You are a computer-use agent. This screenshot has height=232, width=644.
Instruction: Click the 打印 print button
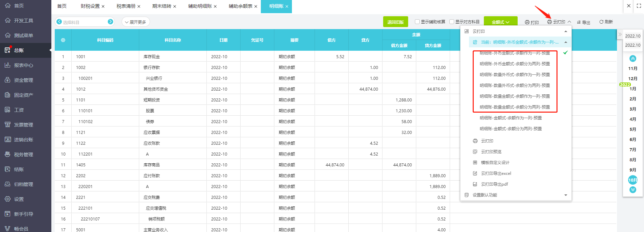click(x=532, y=22)
